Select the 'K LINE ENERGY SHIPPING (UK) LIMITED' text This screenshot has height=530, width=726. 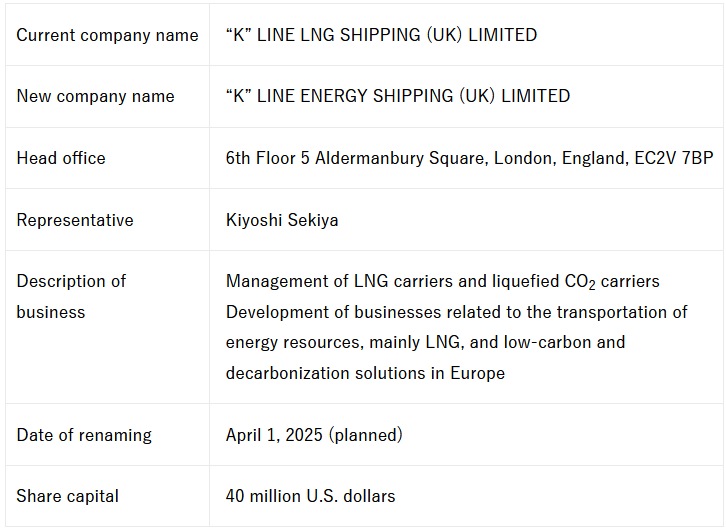[x=398, y=97]
